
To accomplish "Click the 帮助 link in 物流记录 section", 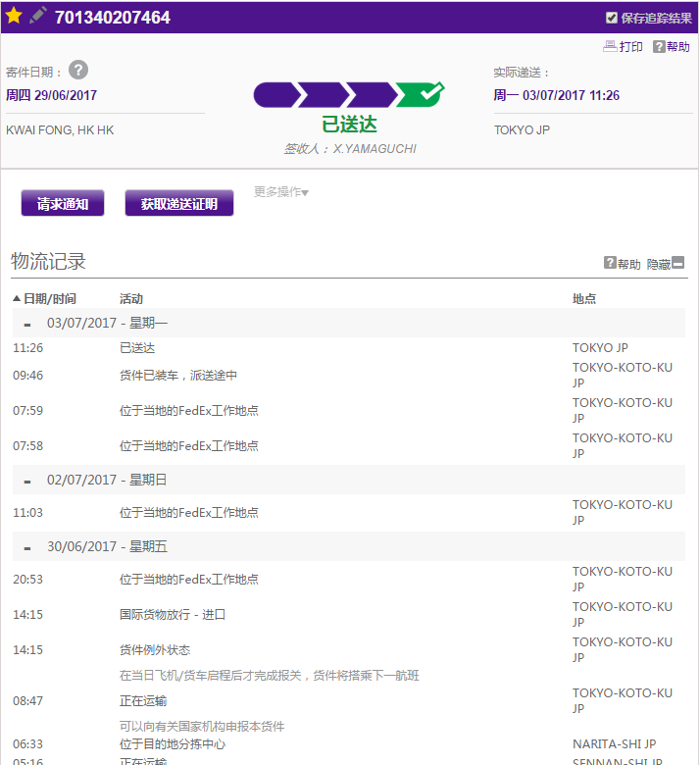I will coord(622,264).
